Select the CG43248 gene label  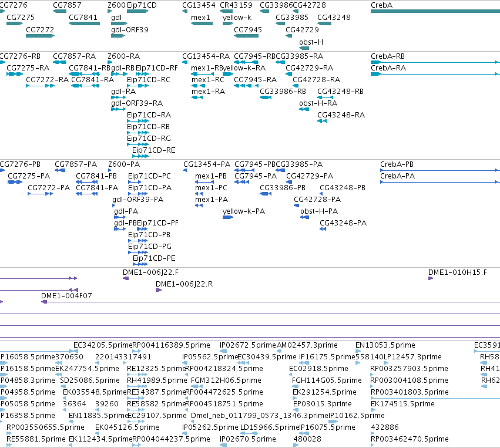coord(334,18)
